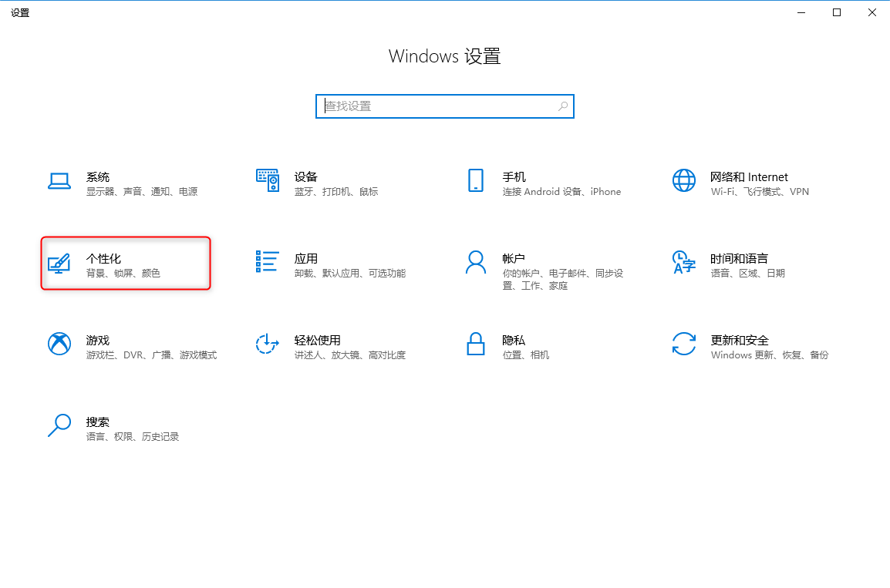
Task: Close the 设置 window
Action: click(871, 12)
